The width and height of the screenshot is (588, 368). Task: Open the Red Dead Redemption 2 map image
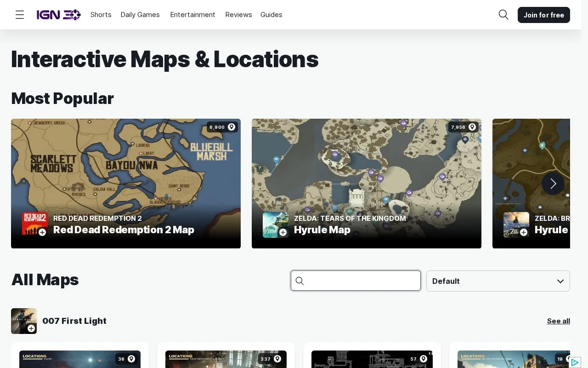pyautogui.click(x=126, y=184)
